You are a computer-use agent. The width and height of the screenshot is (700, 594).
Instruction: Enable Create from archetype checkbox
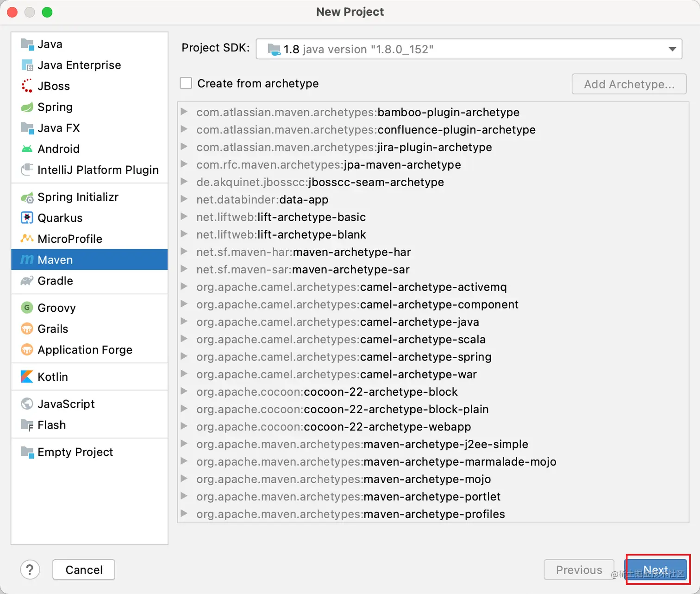click(186, 83)
